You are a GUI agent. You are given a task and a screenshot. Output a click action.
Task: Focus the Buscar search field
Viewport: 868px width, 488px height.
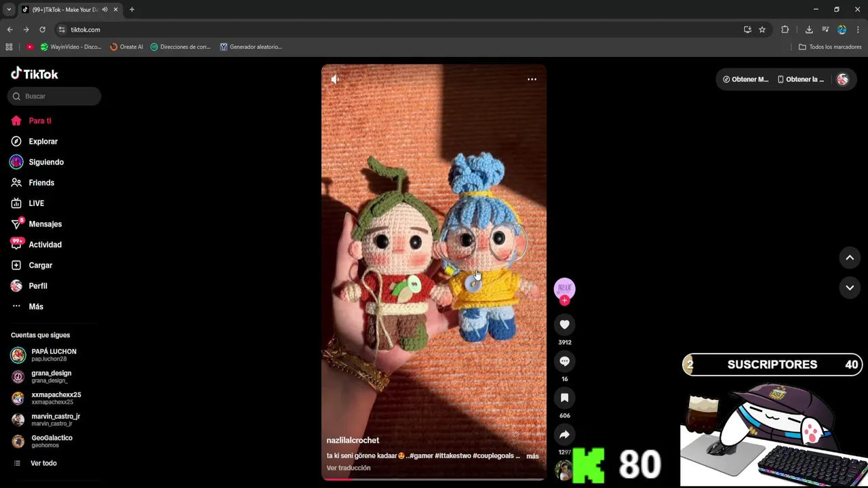click(54, 96)
